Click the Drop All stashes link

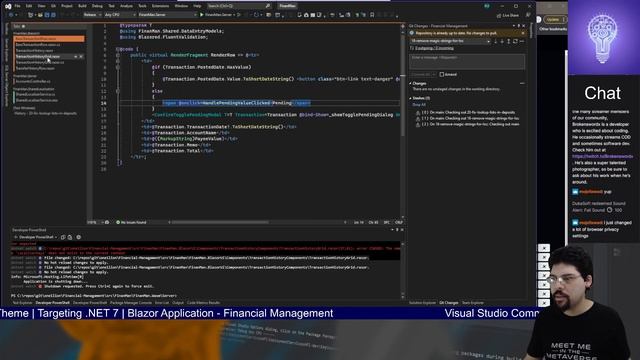(x=419, y=105)
